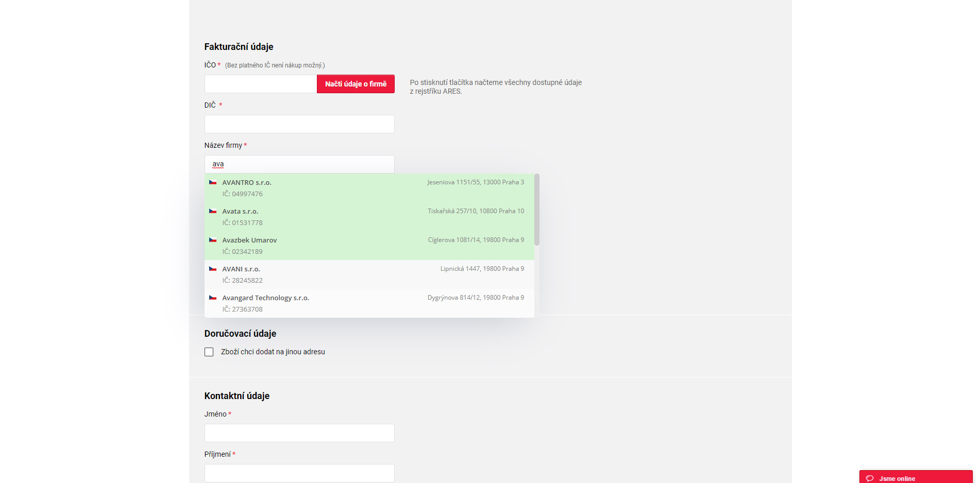Click address 'Lipnická 1447, 19800 Praha 9'
The width and height of the screenshot is (980, 483).
(x=482, y=269)
